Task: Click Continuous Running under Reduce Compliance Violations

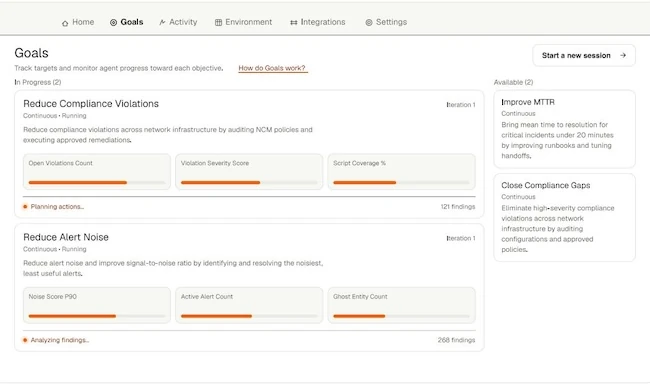Action: 55,116
